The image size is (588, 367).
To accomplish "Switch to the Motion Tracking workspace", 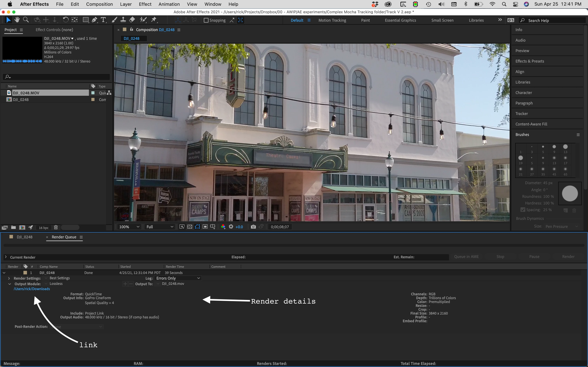I will [332, 20].
